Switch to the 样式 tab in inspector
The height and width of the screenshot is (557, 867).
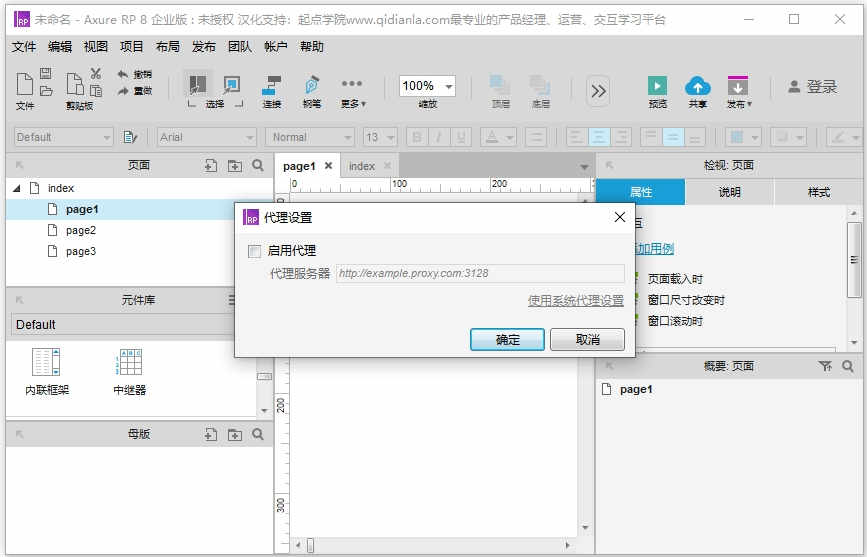[818, 192]
